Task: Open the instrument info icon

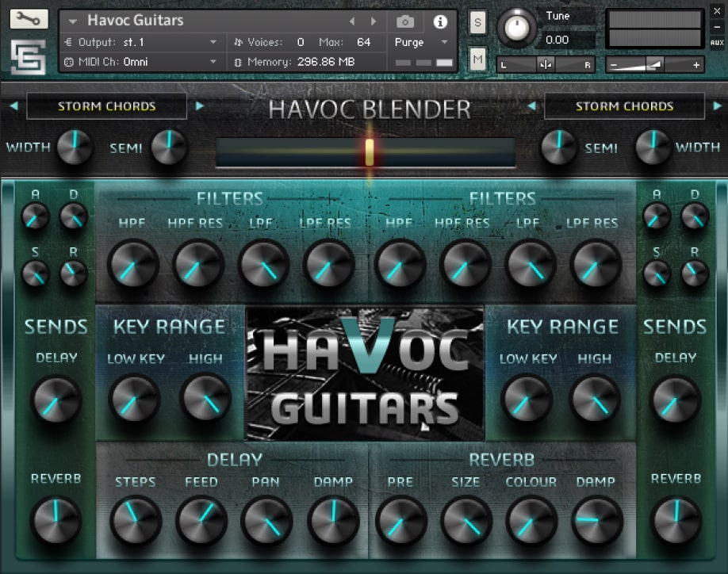Action: (x=439, y=21)
